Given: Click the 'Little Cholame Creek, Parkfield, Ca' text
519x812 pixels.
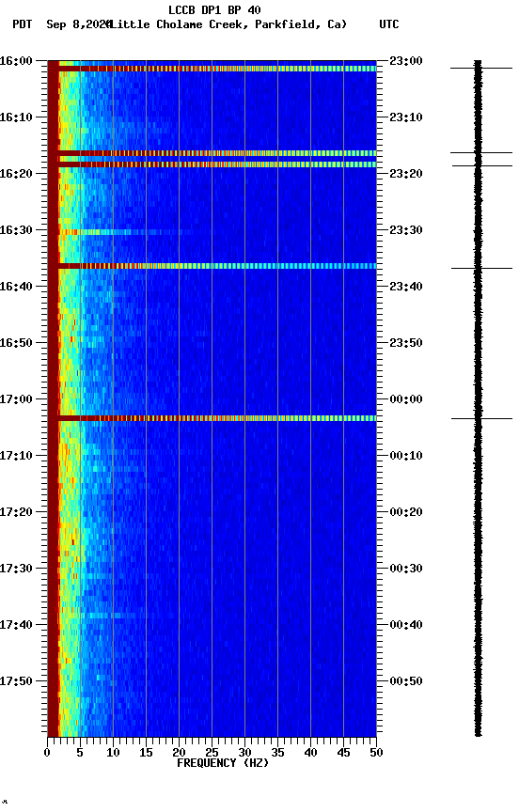Looking at the screenshot, I should (x=228, y=24).
